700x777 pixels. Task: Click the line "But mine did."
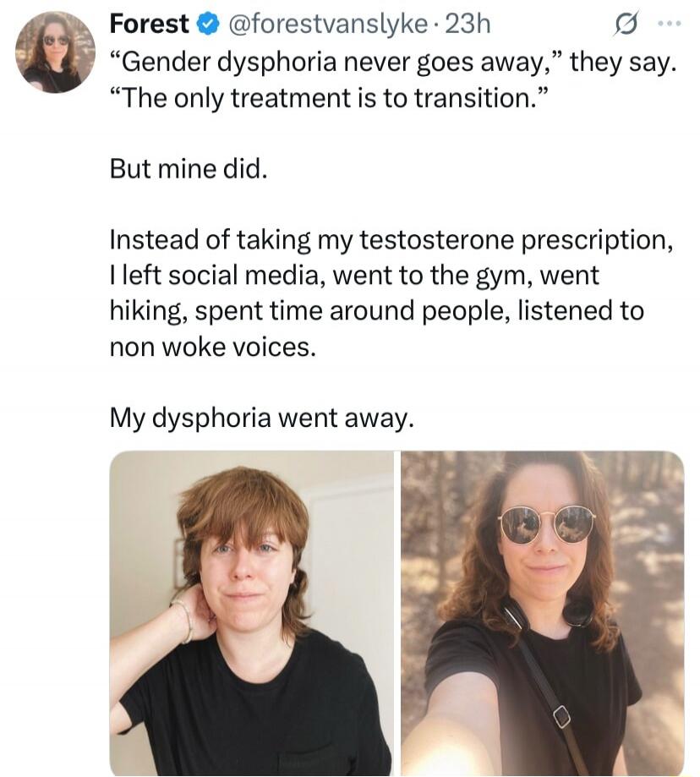point(189,169)
